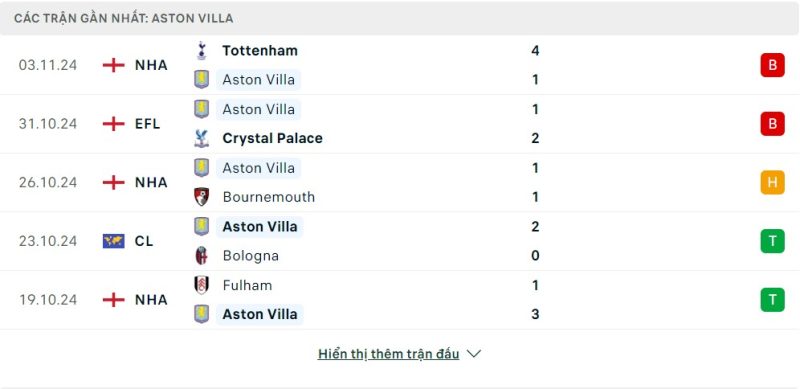The height and width of the screenshot is (389, 800).
Task: Click the Bournemouth club crest icon
Action: (201, 197)
